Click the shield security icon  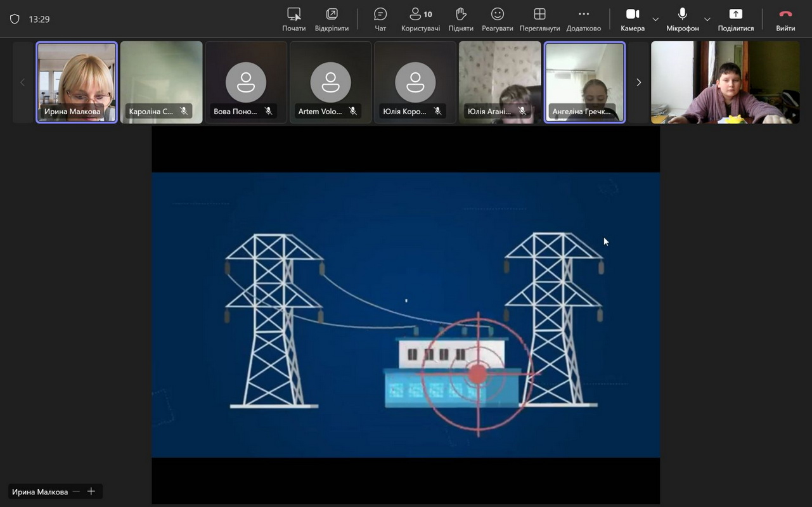15,19
